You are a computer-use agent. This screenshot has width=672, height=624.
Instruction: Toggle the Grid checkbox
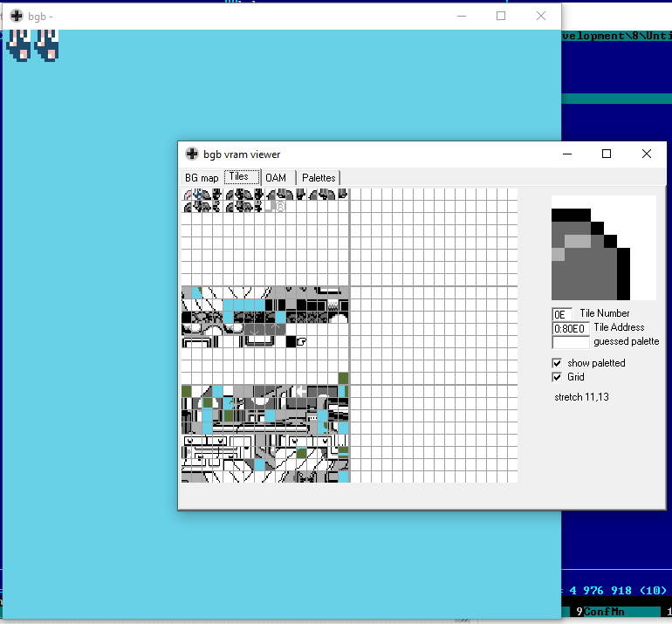pos(557,377)
